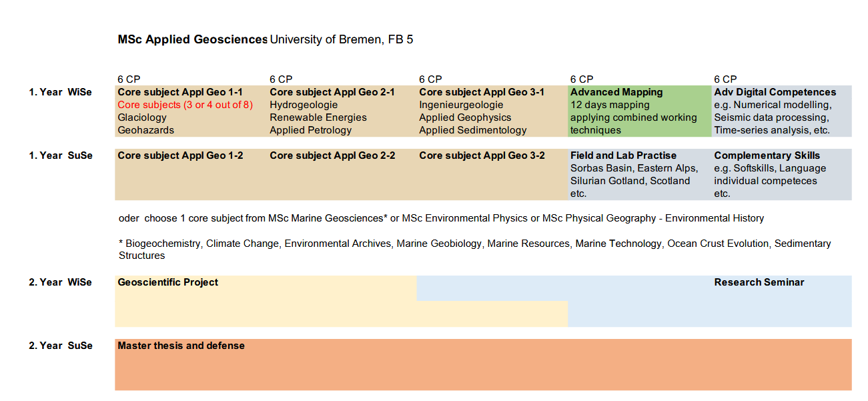Click the red core subjects note
868x401 pixels.
click(x=185, y=105)
